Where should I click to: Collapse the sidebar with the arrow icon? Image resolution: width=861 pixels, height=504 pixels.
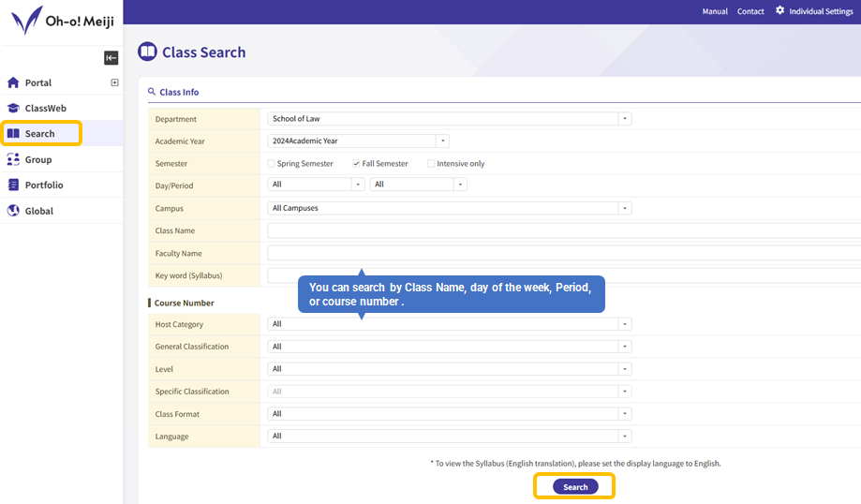tap(111, 58)
